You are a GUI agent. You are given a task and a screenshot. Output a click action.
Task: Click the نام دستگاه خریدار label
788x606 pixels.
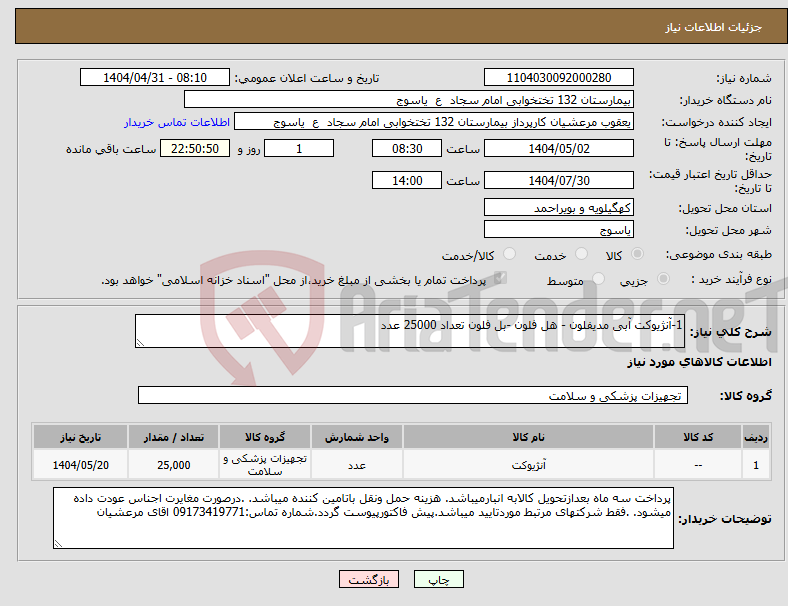point(726,100)
